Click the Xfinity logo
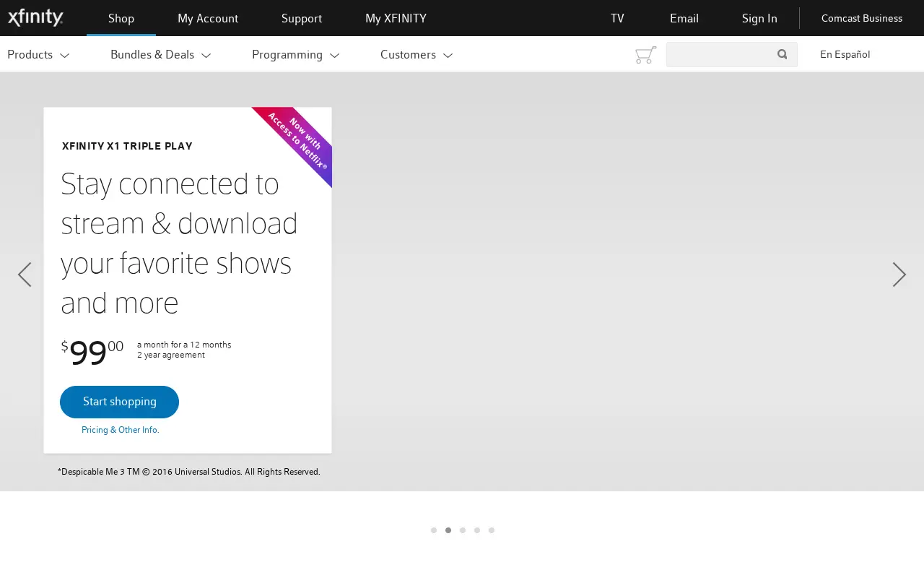This screenshot has width=924, height=578. pos(35,18)
